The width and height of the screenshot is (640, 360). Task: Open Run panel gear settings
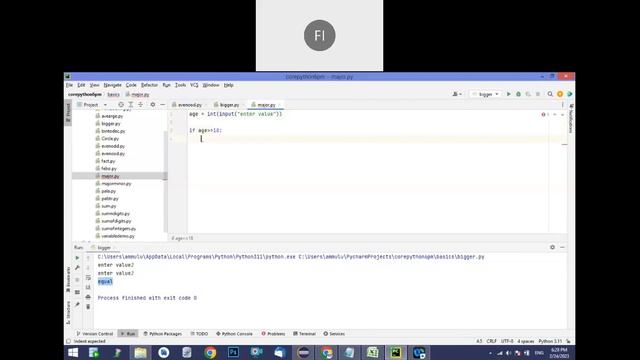coord(552,247)
